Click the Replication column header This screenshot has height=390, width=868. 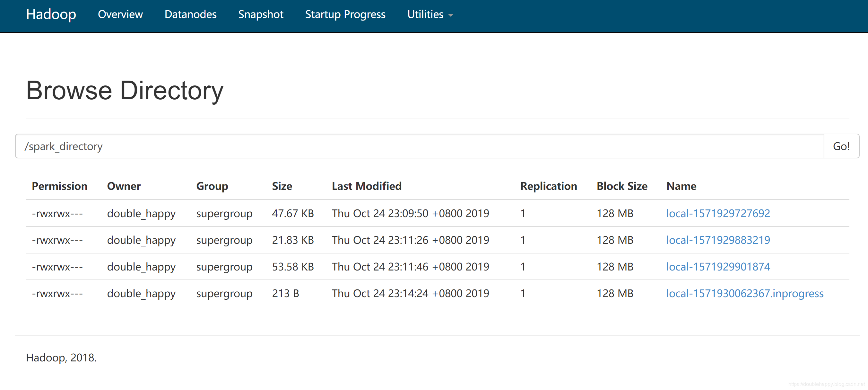[x=548, y=186]
